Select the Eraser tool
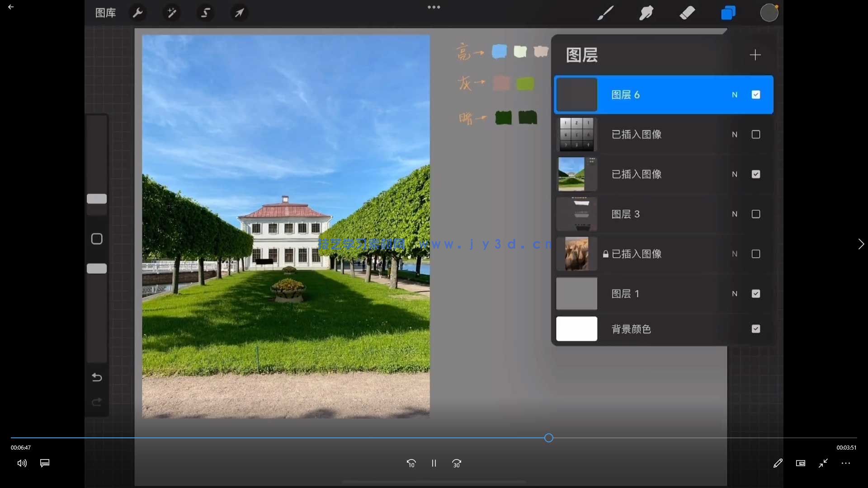The height and width of the screenshot is (488, 868). [x=687, y=13]
